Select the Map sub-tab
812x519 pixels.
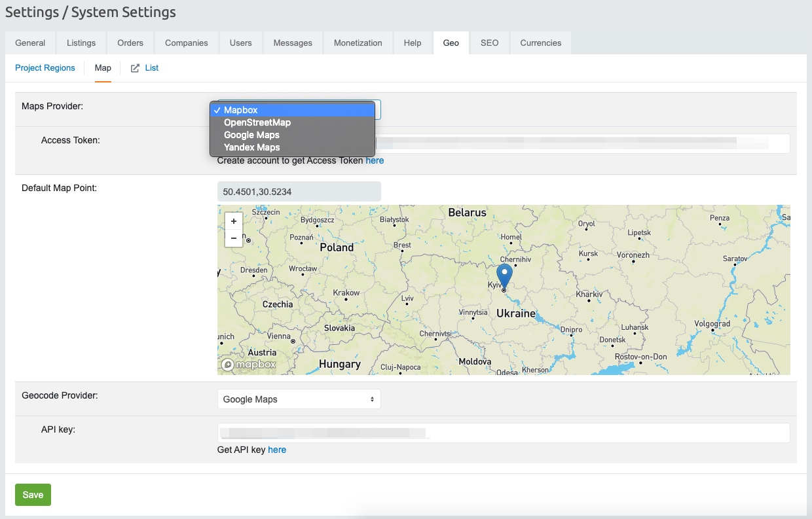(x=103, y=68)
